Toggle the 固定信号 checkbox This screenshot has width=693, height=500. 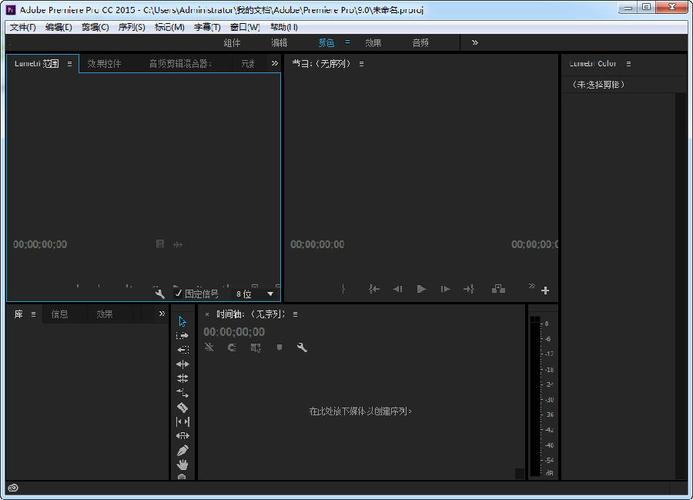tap(179, 294)
